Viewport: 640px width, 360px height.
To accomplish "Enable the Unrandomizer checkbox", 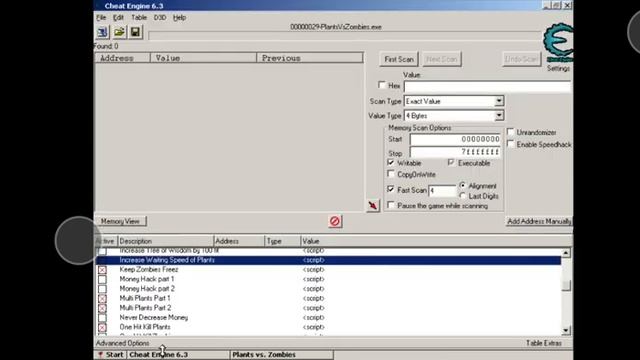I will pyautogui.click(x=511, y=132).
